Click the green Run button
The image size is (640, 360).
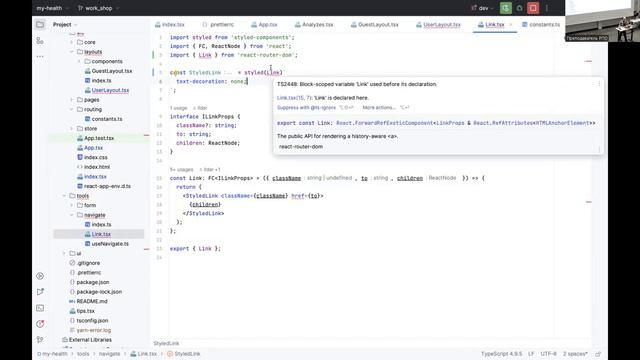506,8
